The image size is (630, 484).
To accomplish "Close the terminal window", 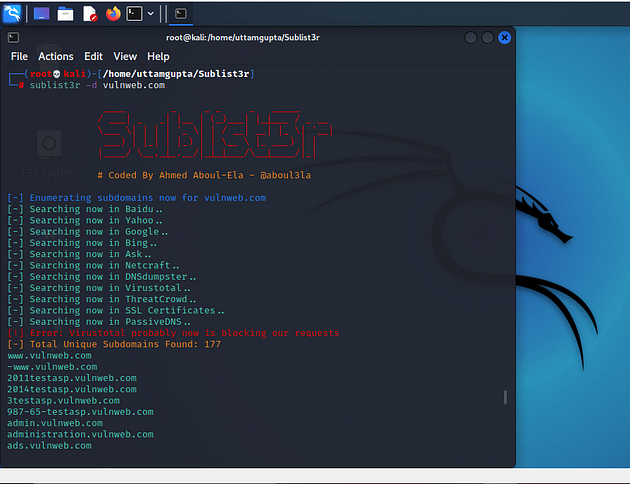I will pos(505,38).
